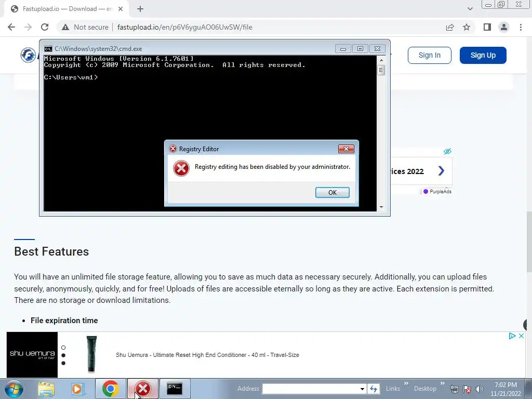
Task: Select the fastupload.io address bar URL
Action: (x=184, y=27)
